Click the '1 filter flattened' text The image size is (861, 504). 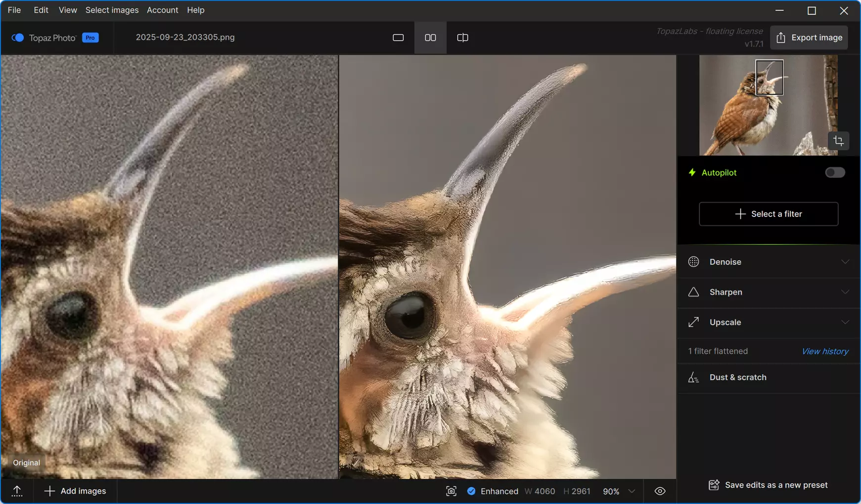click(x=718, y=351)
